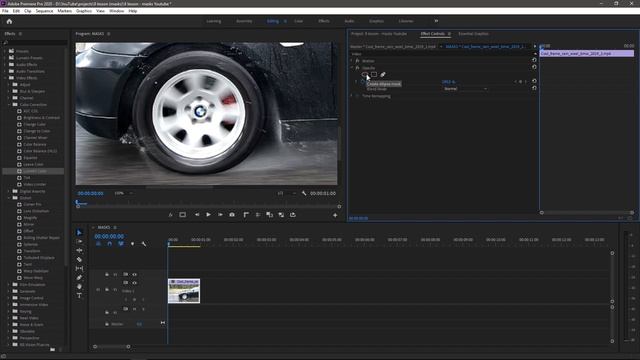The width and height of the screenshot is (640, 360).
Task: Click the Effects panel search field
Action: click(x=36, y=42)
